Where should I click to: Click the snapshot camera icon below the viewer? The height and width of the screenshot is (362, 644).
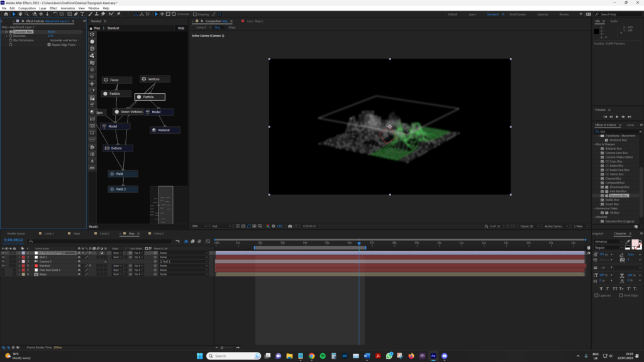(290, 226)
